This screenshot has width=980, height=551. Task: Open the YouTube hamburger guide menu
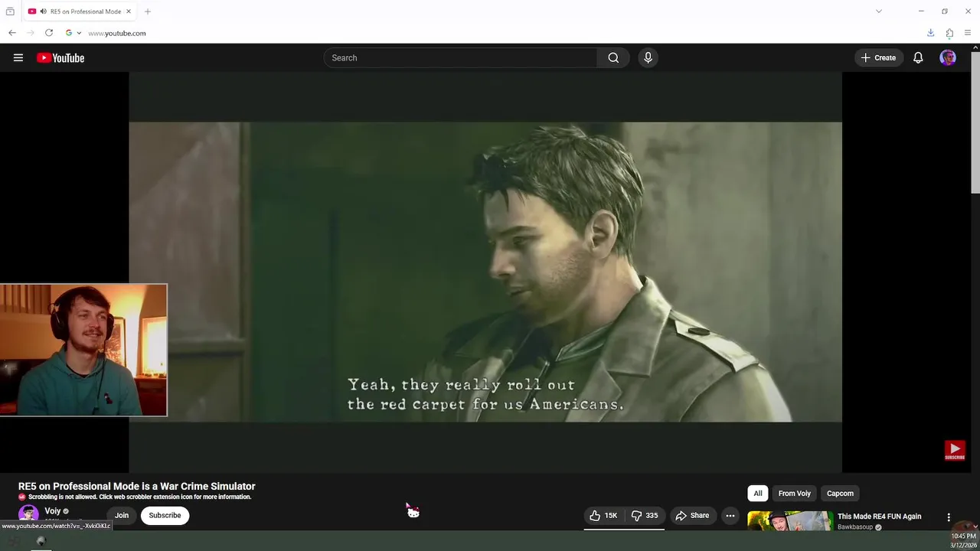click(18, 57)
